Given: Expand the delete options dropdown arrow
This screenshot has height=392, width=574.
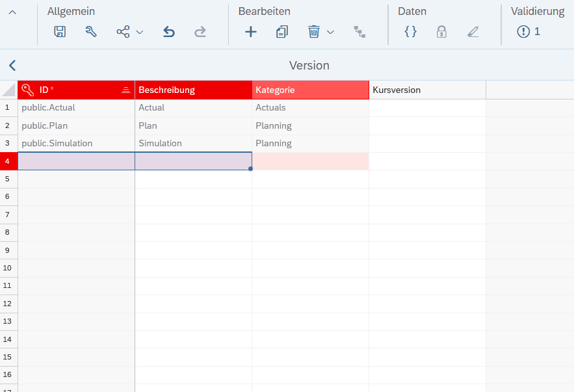Looking at the screenshot, I should coord(331,32).
